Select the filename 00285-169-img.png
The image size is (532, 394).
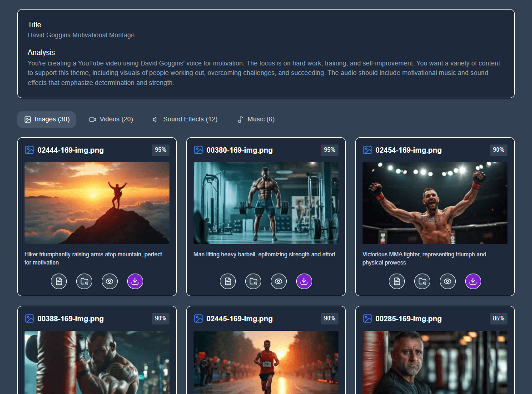tap(408, 319)
